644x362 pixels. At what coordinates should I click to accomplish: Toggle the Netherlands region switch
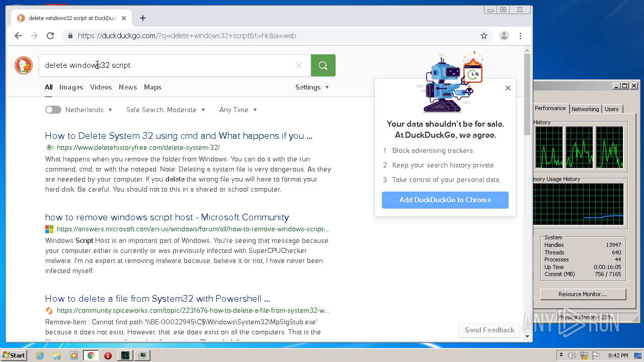(x=53, y=110)
